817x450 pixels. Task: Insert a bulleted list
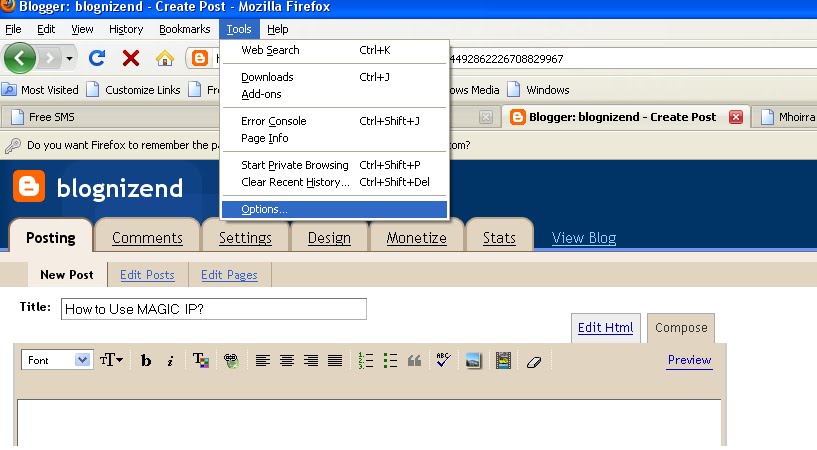[390, 360]
